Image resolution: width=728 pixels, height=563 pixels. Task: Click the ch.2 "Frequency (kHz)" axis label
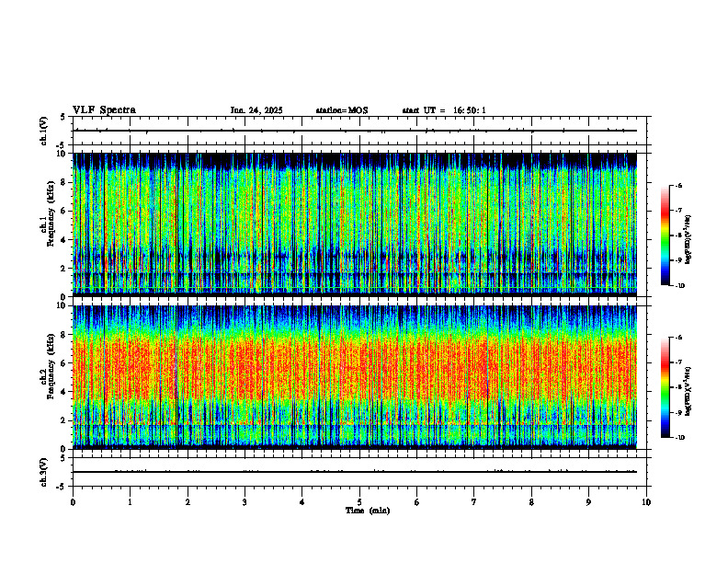[51, 366]
